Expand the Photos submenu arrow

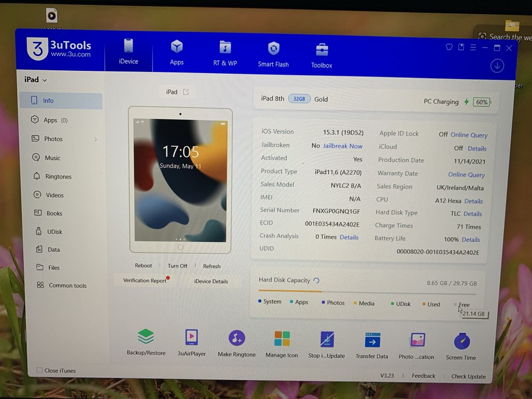pos(96,139)
